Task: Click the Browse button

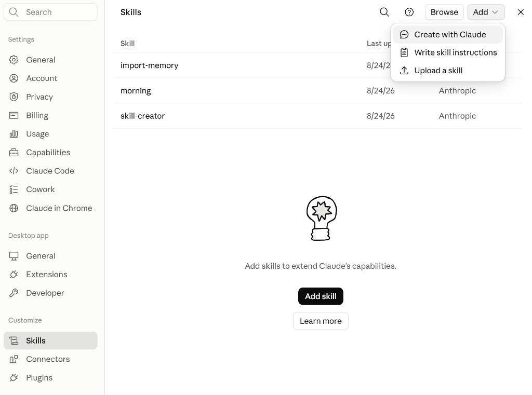Action: click(444, 12)
